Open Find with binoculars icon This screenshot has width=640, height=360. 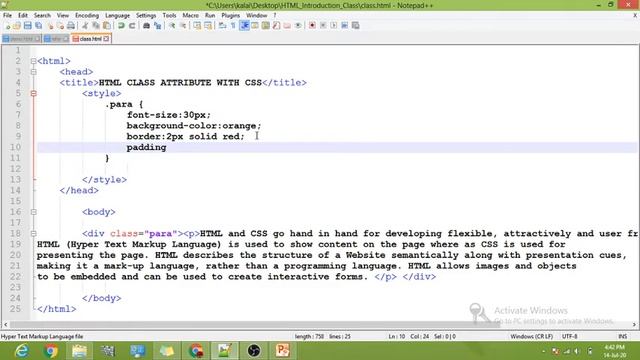[146, 25]
